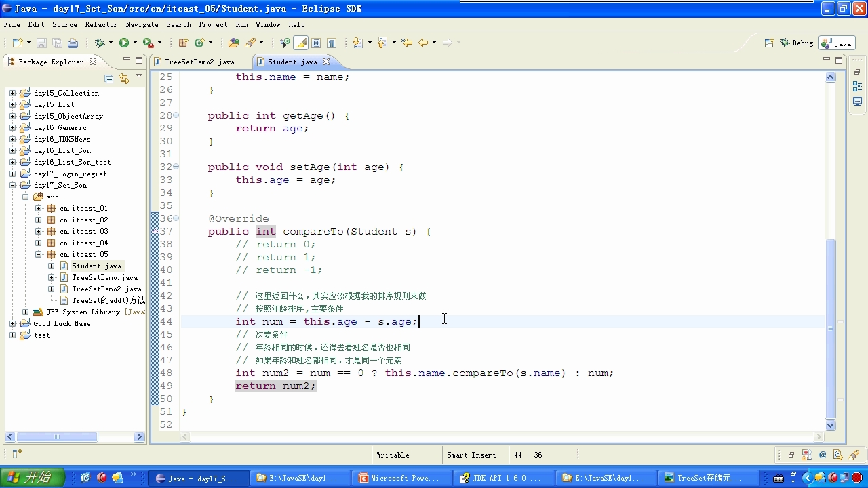Select day17_login_regist project
This screenshot has width=868, height=488.
(70, 174)
